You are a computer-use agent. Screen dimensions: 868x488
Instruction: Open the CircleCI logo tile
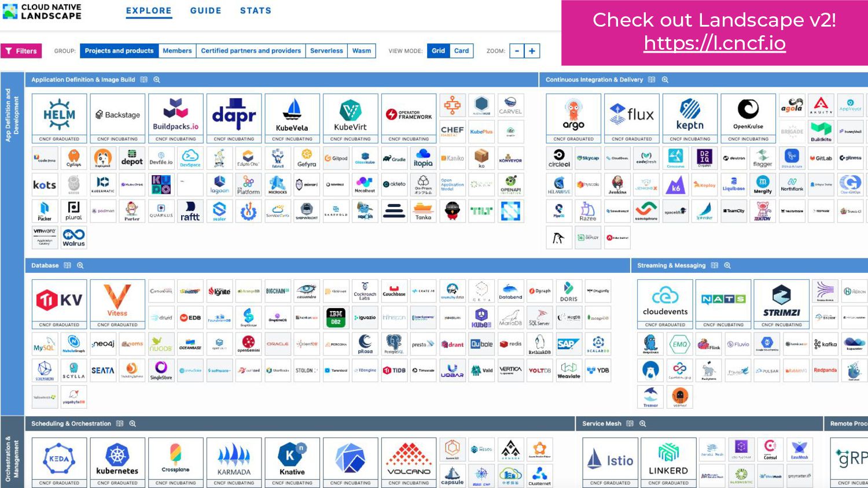click(x=559, y=158)
